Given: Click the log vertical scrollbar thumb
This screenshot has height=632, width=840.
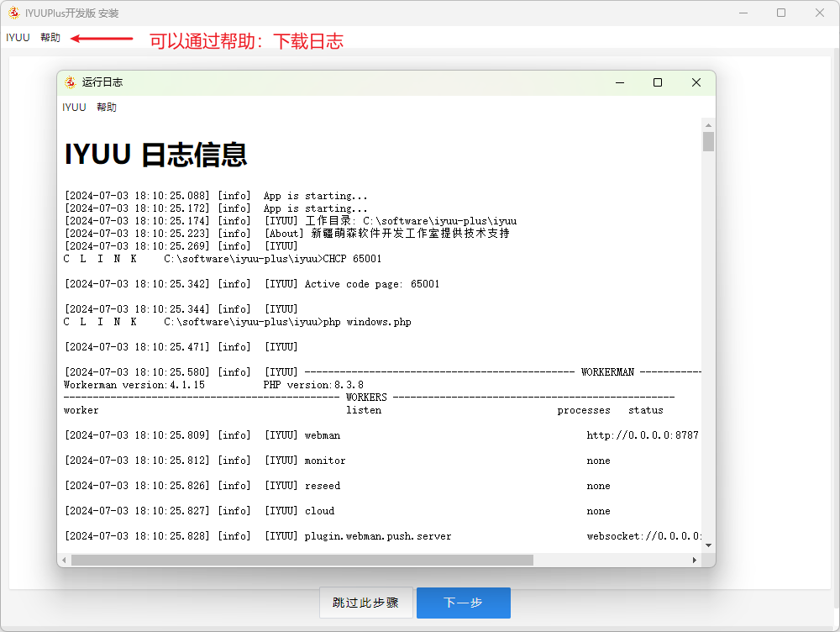Looking at the screenshot, I should 708,142.
